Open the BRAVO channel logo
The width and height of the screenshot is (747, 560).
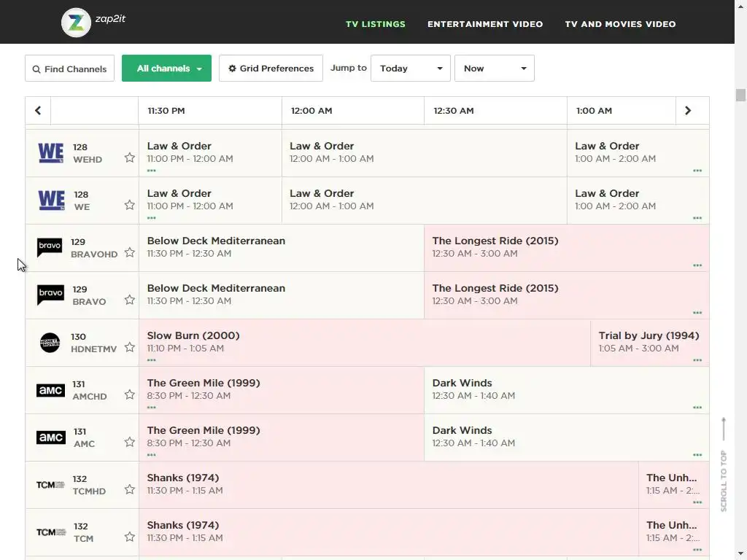pyautogui.click(x=50, y=295)
